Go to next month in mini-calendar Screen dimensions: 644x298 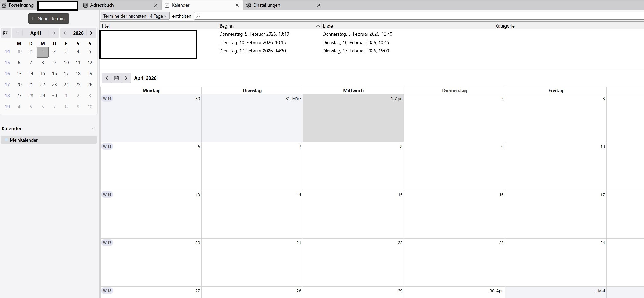tap(54, 33)
